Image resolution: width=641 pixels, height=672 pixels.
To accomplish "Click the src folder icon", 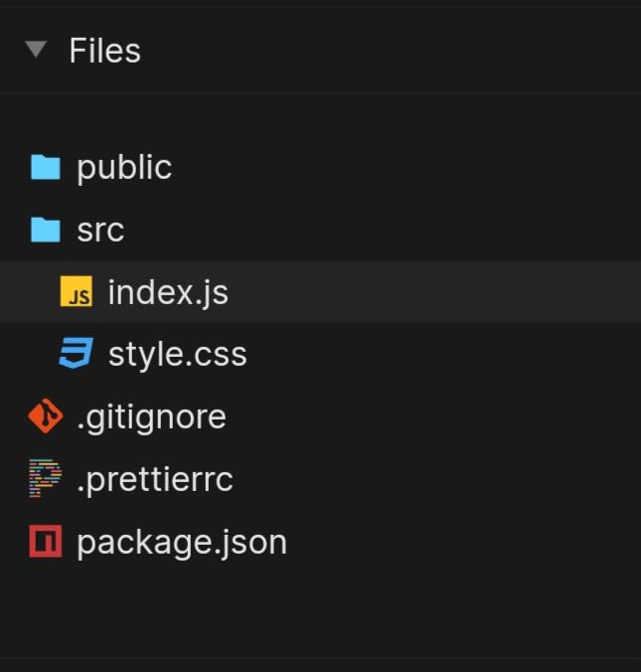I will 45,230.
